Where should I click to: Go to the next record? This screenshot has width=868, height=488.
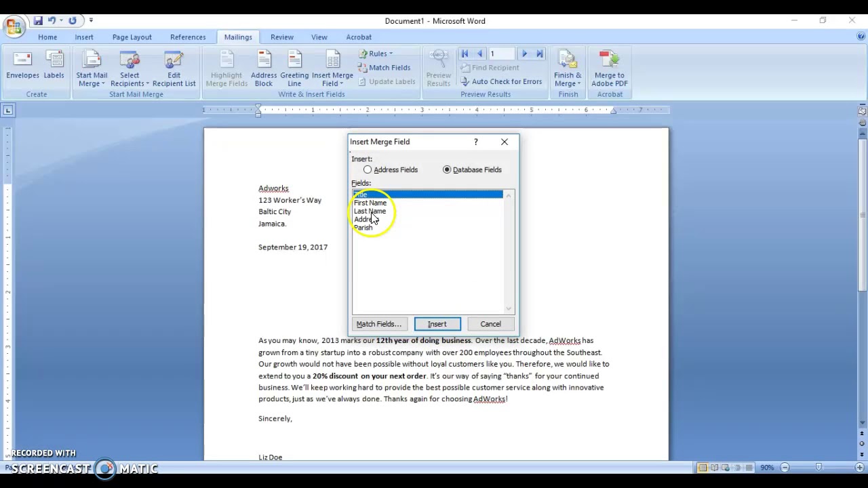[x=524, y=54]
